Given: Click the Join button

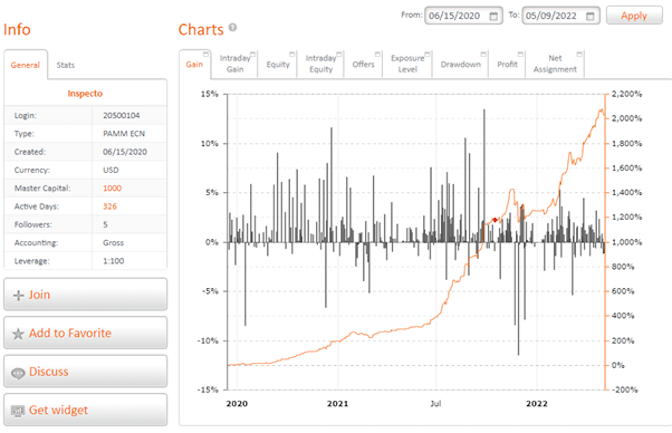Looking at the screenshot, I should point(85,295).
